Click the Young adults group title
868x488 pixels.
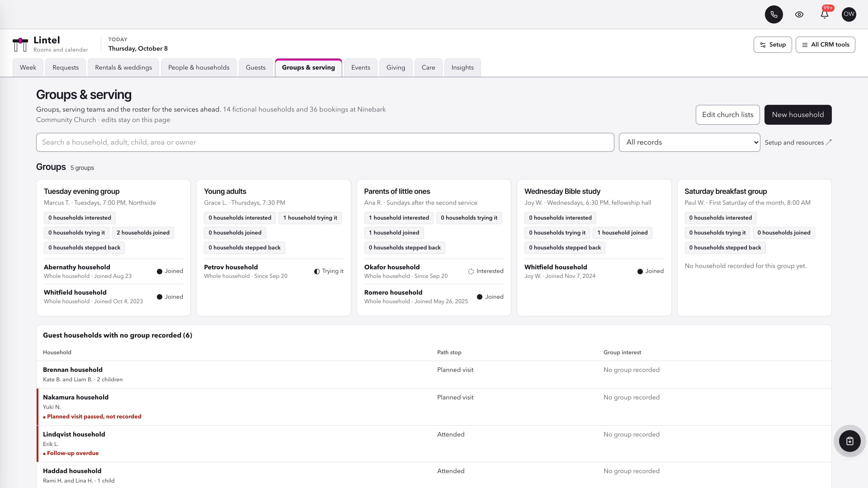click(225, 191)
